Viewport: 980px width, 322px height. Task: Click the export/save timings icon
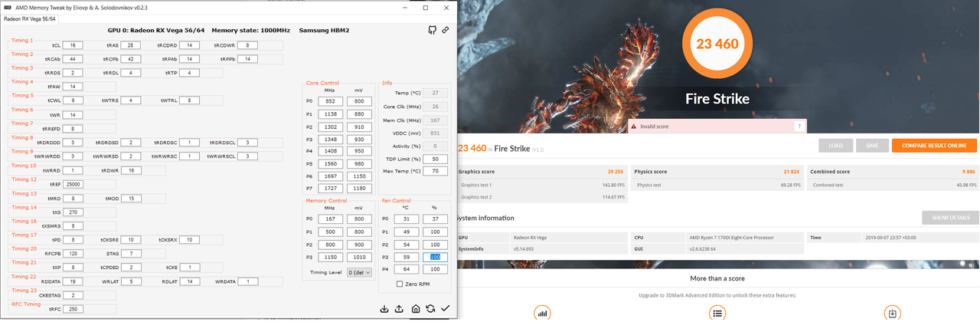tap(399, 308)
